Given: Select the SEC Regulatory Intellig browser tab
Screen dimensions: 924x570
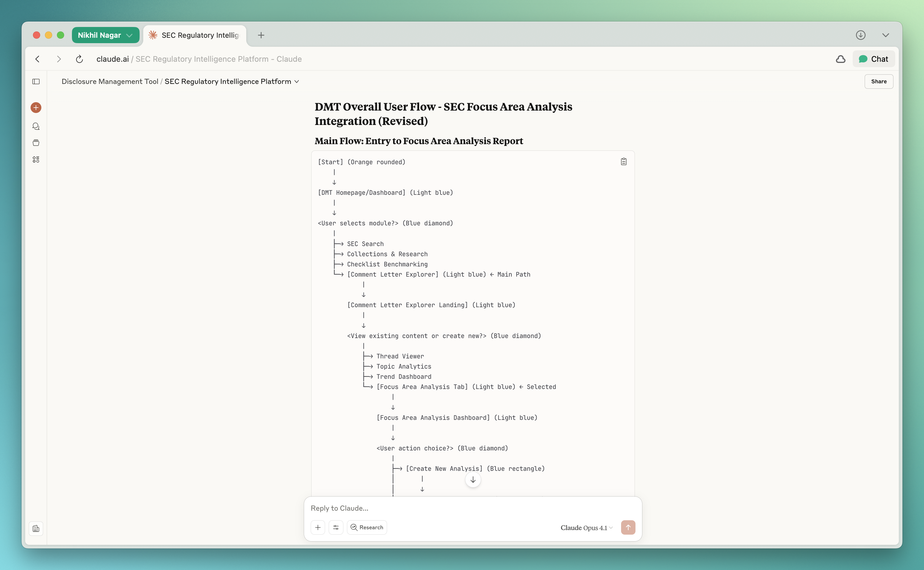Looking at the screenshot, I should (195, 35).
